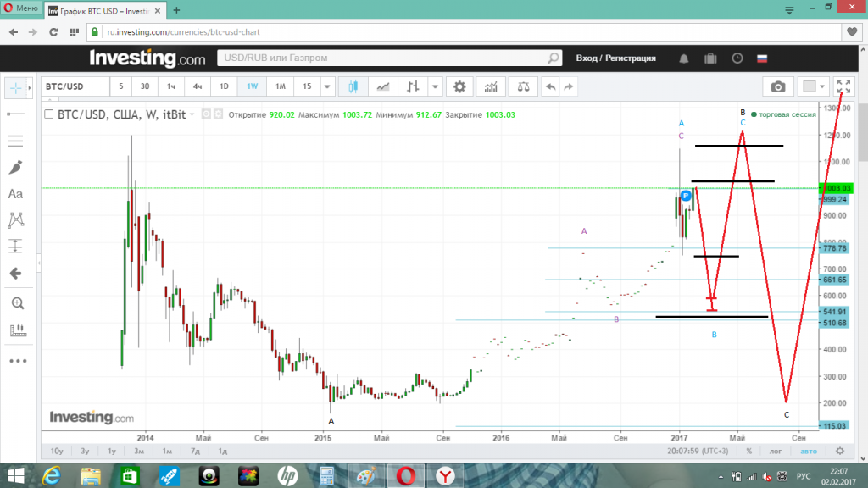The height and width of the screenshot is (488, 868).
Task: Enter fullscreen chart mode
Action: (x=843, y=86)
